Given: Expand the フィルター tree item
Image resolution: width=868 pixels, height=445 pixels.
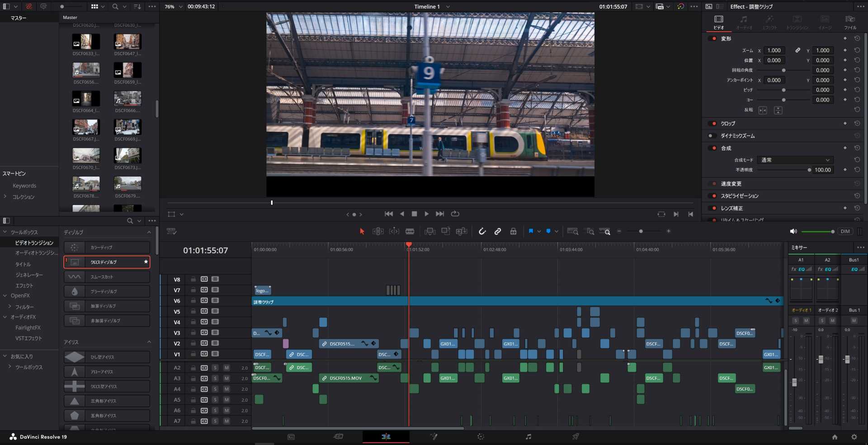Looking at the screenshot, I should coord(9,306).
